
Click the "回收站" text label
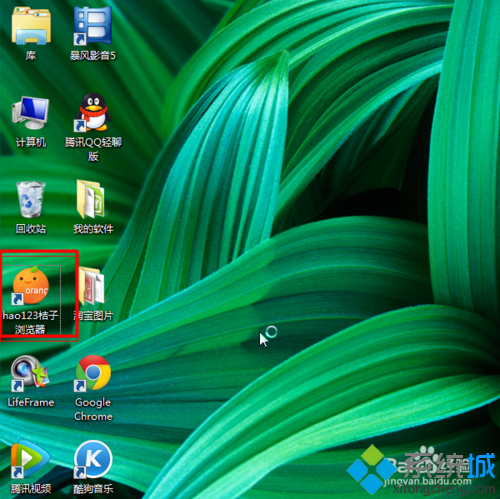click(31, 229)
